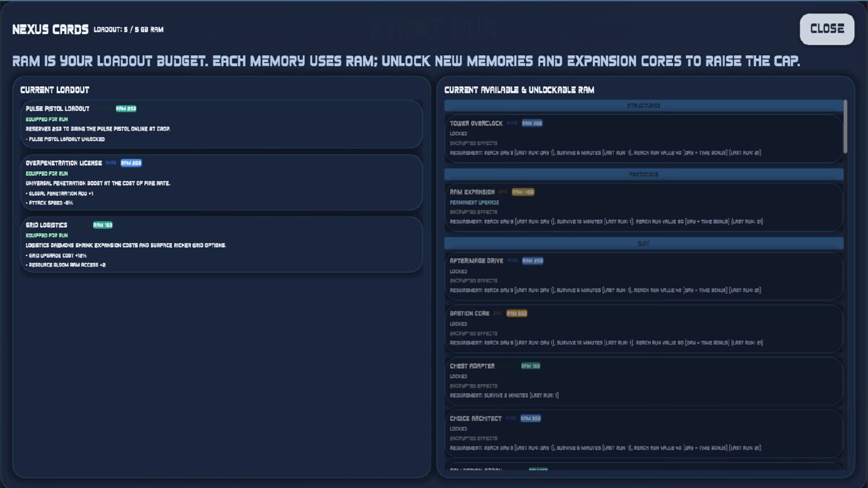Click the orange RAM +1GB badge on RAM Expansion
The image size is (868, 488).
point(523,192)
